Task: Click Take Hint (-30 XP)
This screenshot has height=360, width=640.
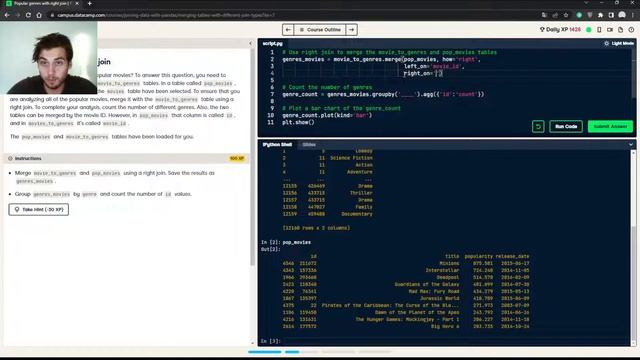Action: [39, 209]
